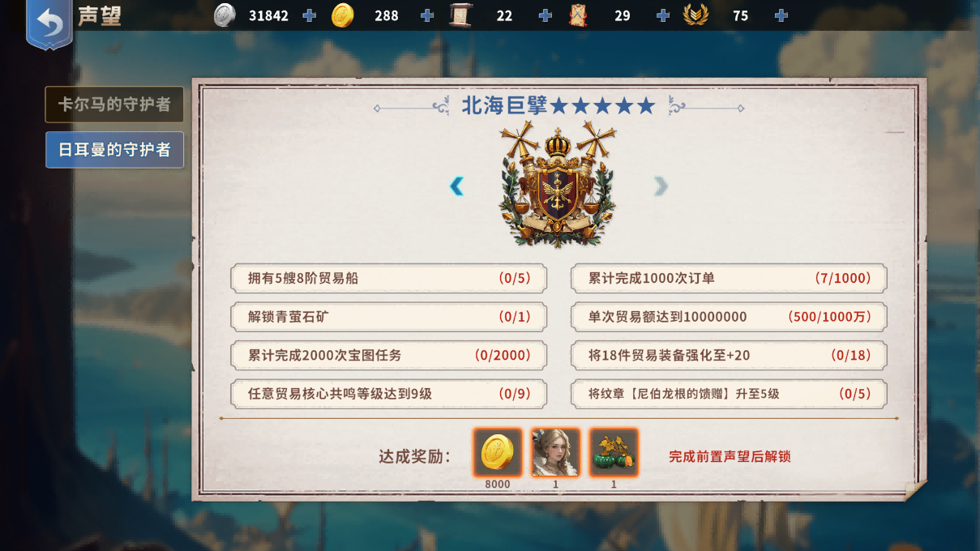View the green gemstone reward item

(614, 453)
